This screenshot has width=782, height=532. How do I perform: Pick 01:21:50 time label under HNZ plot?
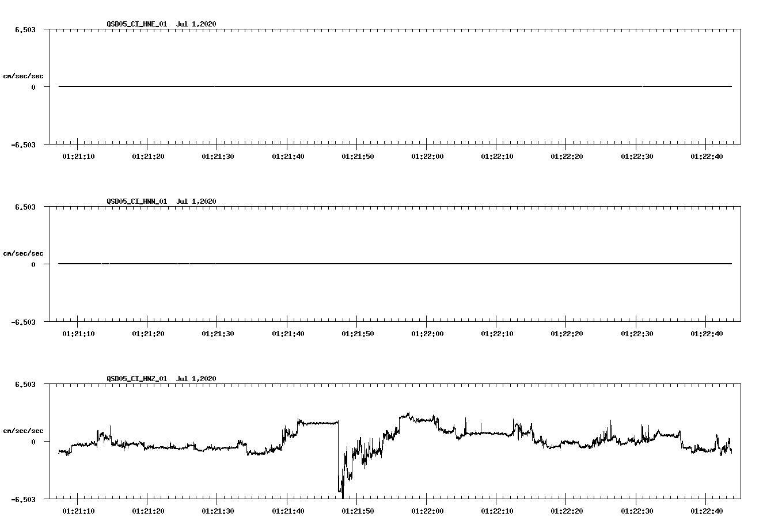pos(358,511)
